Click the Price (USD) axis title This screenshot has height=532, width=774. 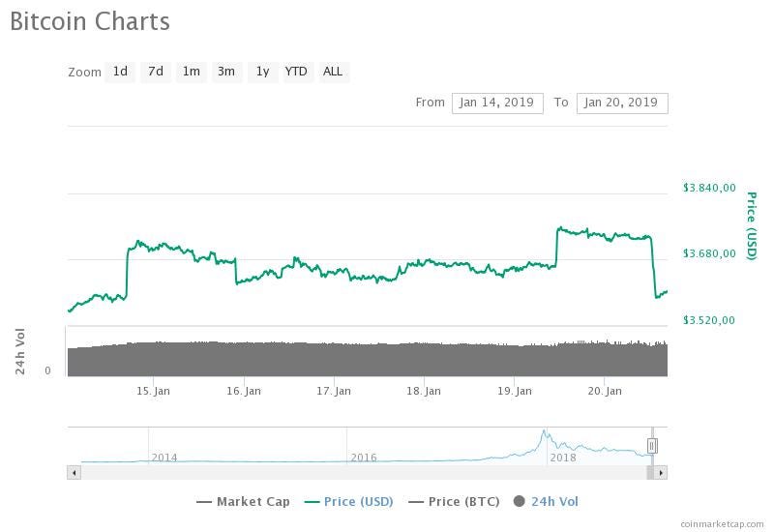pos(752,226)
